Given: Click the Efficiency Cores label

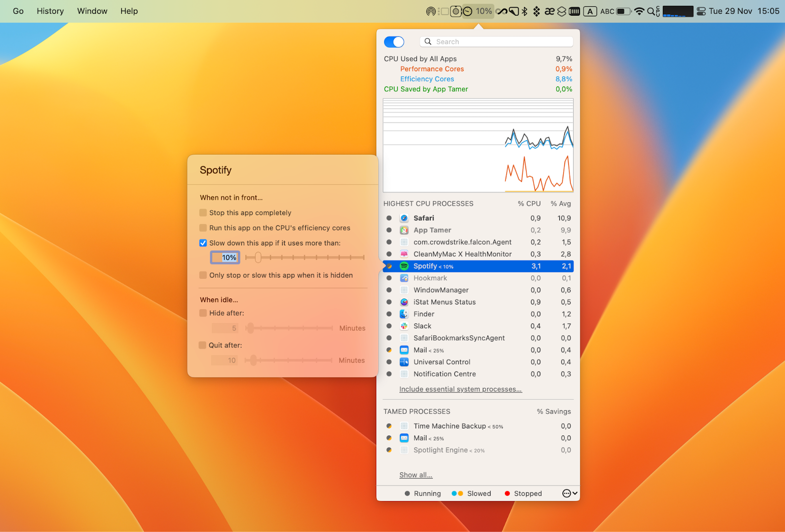Looking at the screenshot, I should pos(427,79).
